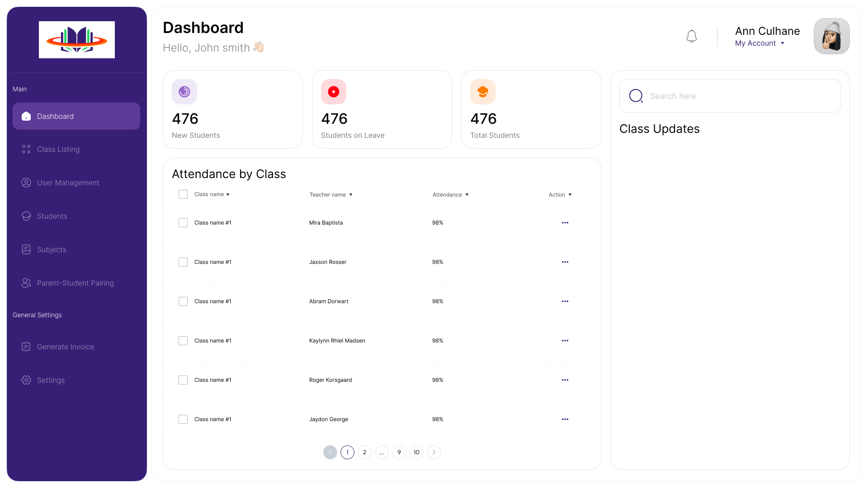Click the Students on Leave red icon

click(x=334, y=92)
